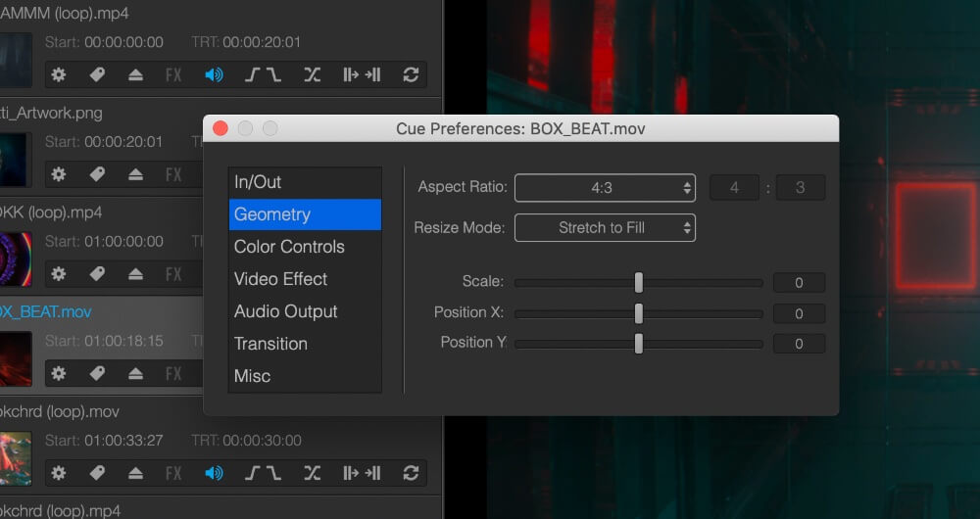Screen dimensions: 980x519
Task: Click start time 01:00:00:00
Action: point(123,241)
